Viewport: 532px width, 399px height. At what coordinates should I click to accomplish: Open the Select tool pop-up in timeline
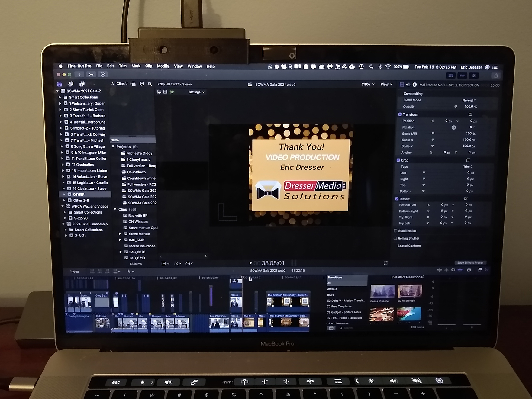tap(131, 271)
